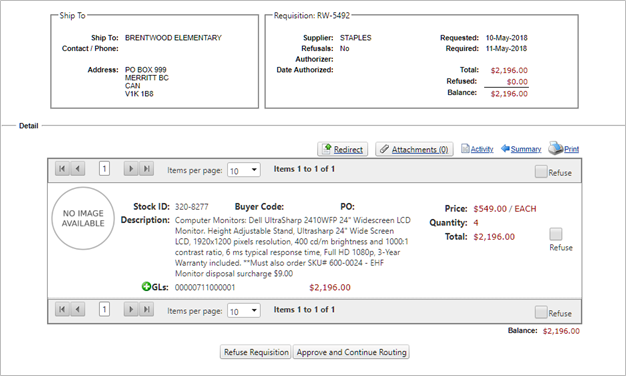
Task: Check Refuse checkbox for item 320-8277
Action: coord(556,234)
